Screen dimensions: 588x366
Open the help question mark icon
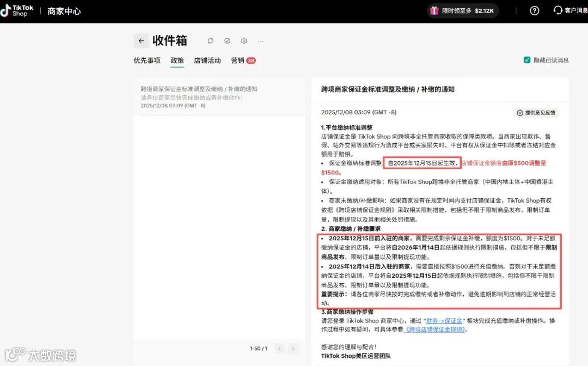(x=535, y=10)
